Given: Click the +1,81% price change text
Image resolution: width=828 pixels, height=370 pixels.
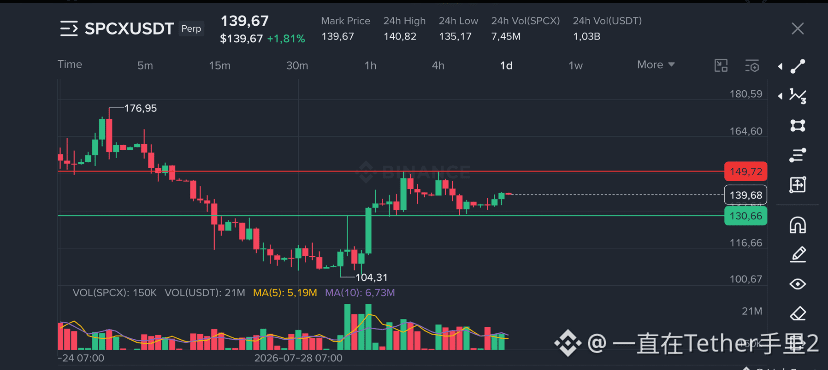Looking at the screenshot, I should coord(286,39).
